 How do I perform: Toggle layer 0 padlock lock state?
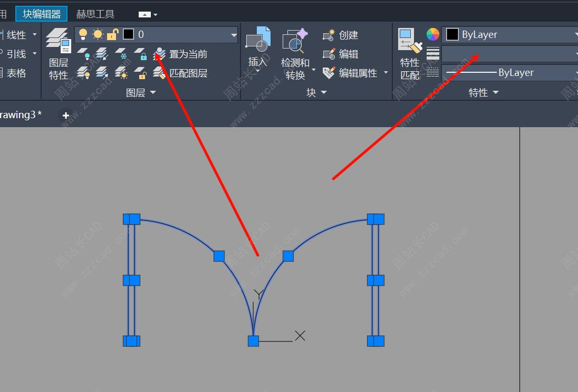click(112, 35)
